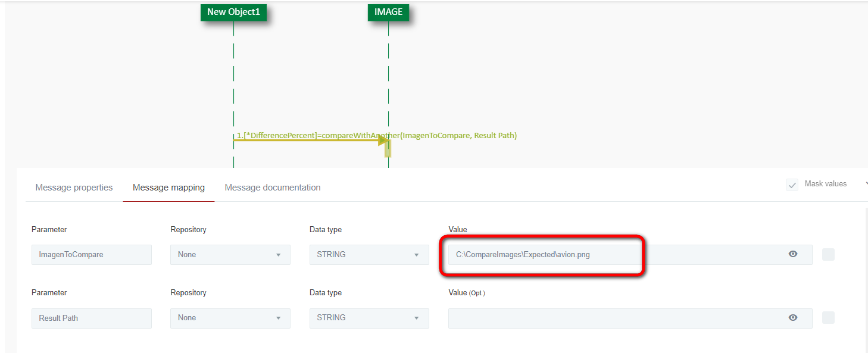Click the compareWithAnother message label
Screen dimensions: 868x353
click(376, 135)
